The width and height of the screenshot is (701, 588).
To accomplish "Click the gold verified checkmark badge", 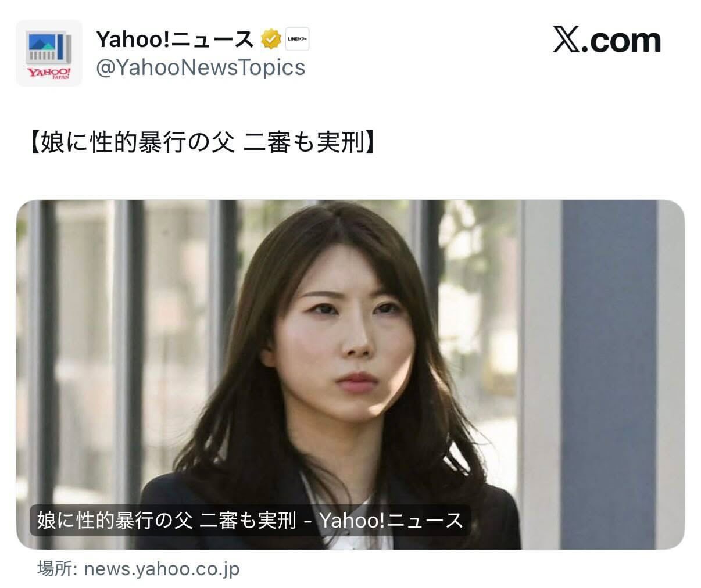I will (270, 40).
